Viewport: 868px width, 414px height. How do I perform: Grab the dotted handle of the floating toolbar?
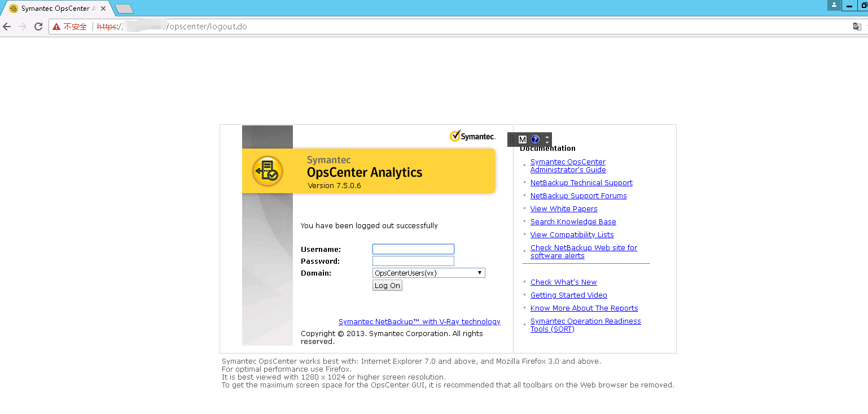pyautogui.click(x=512, y=140)
